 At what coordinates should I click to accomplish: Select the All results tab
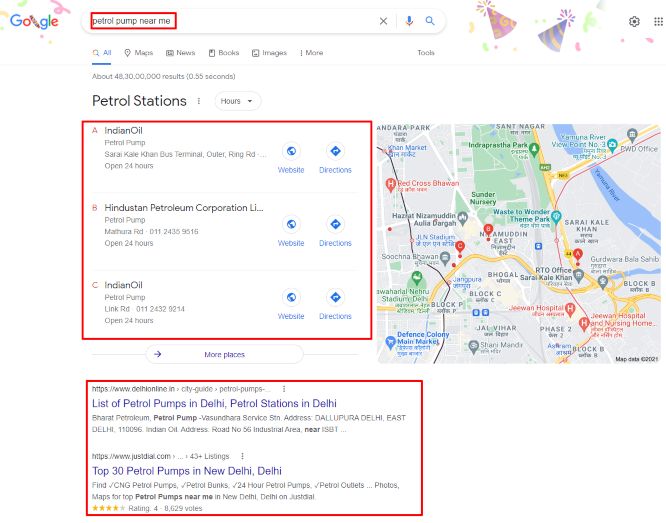point(102,53)
